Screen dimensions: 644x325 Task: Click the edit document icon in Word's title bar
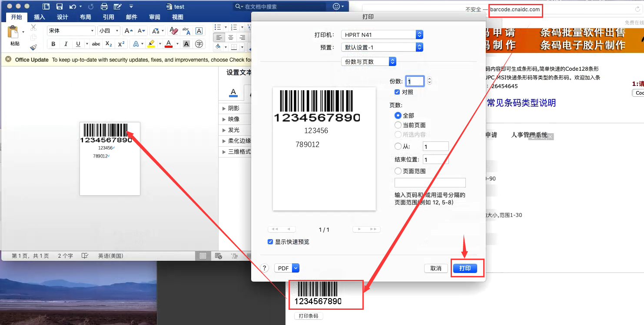point(117,7)
